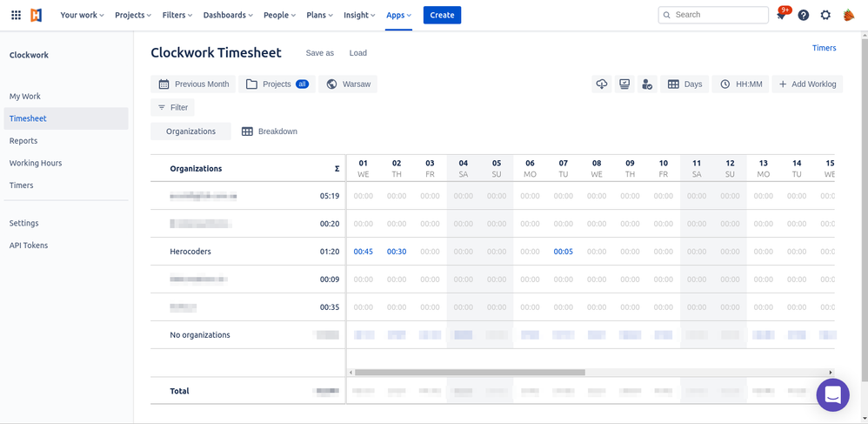The image size is (868, 424).
Task: Click the 14 TU day column header
Action: 797,169
